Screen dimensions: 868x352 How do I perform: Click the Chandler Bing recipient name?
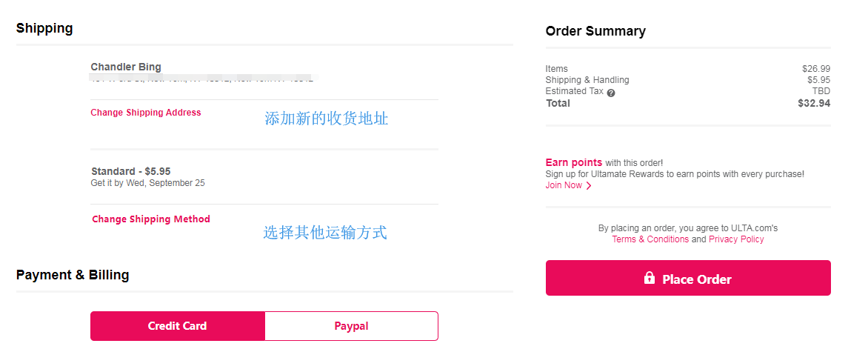coord(126,67)
